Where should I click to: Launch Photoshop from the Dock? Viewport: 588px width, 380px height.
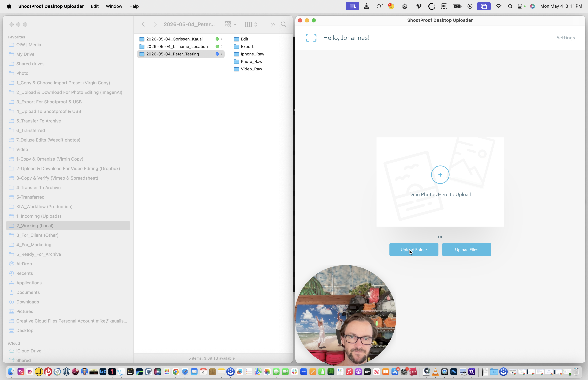(x=454, y=372)
